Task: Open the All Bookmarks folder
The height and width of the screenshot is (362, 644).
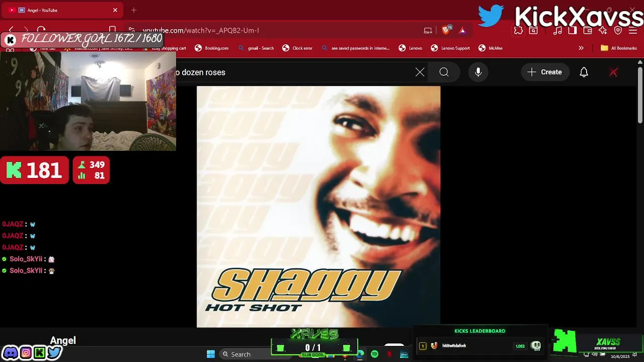Action: 619,48
